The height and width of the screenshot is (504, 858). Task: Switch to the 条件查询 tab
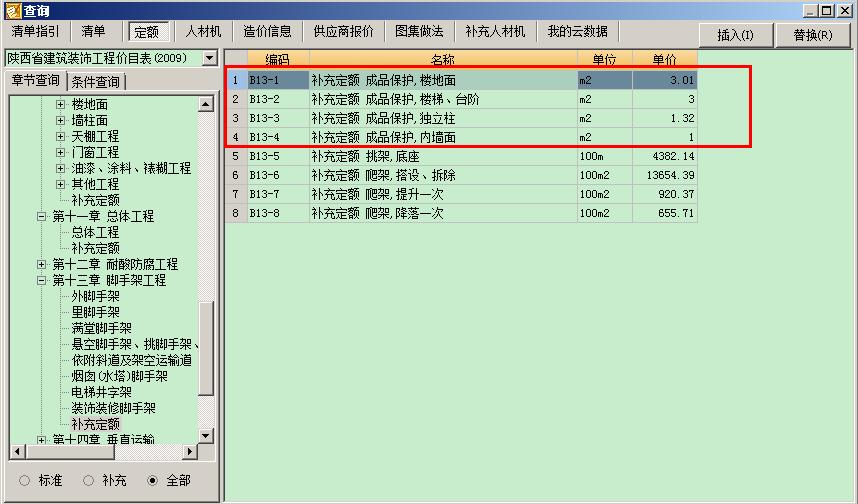tap(96, 82)
